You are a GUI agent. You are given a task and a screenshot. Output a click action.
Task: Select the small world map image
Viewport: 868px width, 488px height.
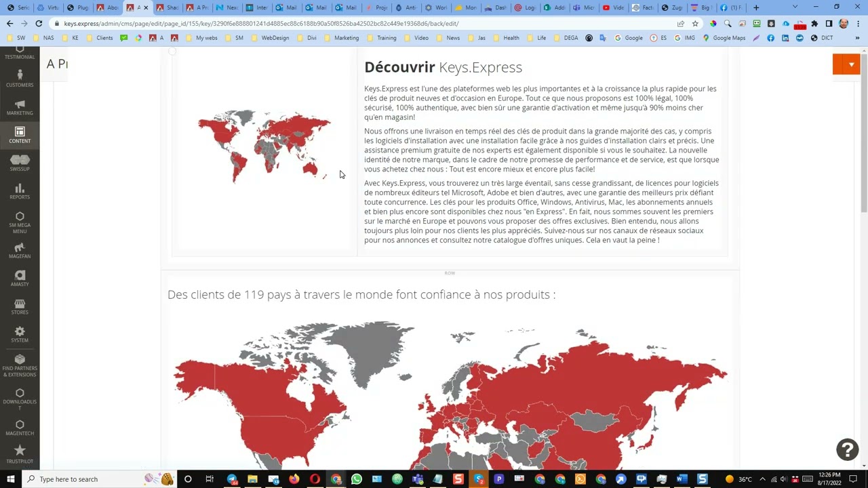[x=264, y=146]
